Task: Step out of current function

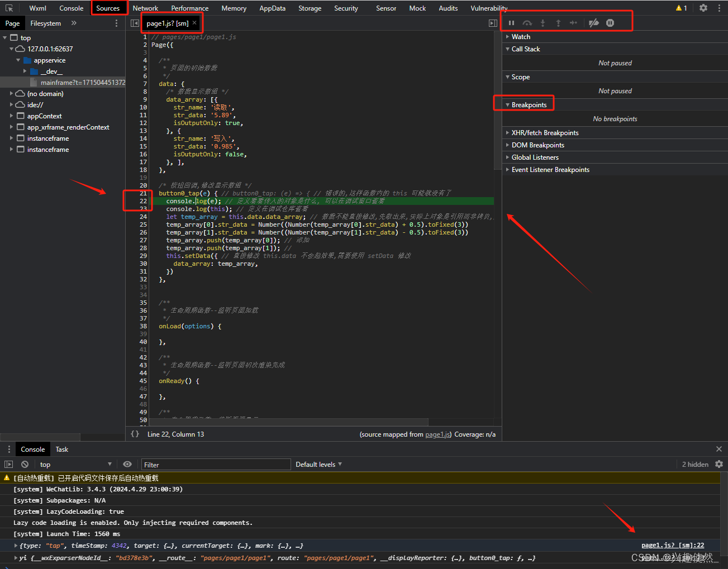Action: click(x=558, y=23)
